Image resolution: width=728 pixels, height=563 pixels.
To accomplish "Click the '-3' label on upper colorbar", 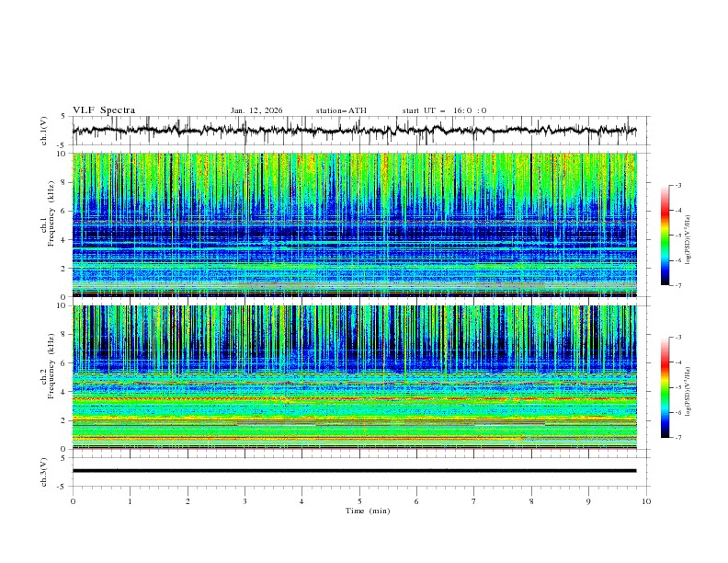I will 678,185.
